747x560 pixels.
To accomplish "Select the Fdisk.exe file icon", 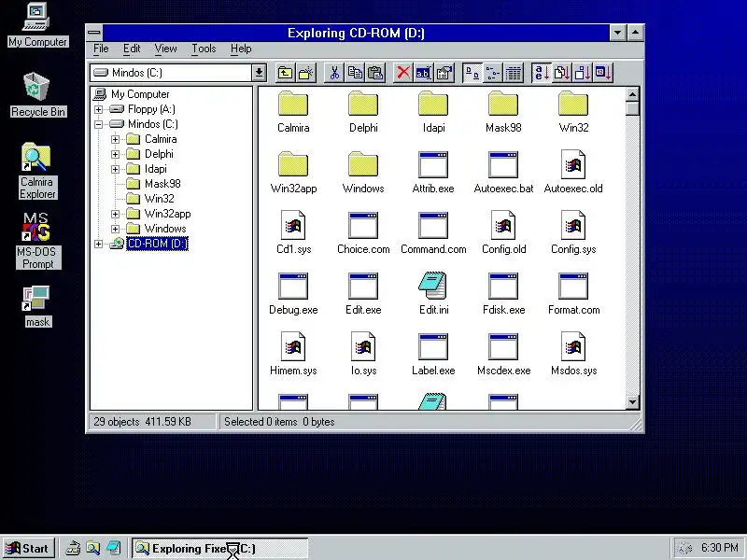I will click(503, 294).
